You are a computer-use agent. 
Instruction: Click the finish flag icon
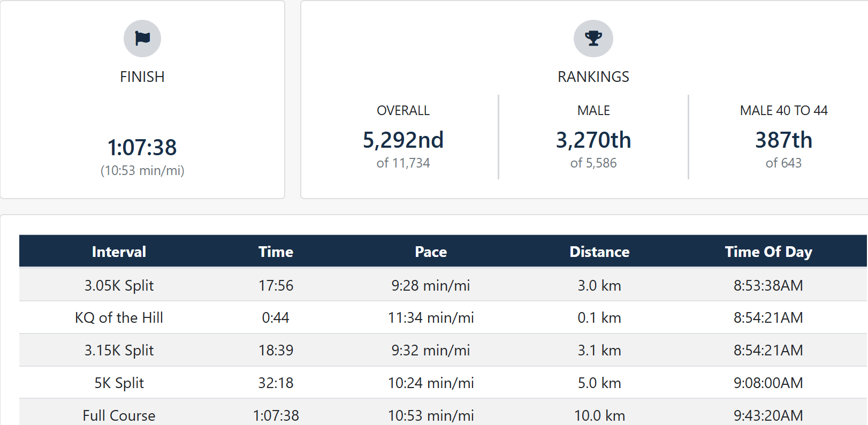[142, 39]
